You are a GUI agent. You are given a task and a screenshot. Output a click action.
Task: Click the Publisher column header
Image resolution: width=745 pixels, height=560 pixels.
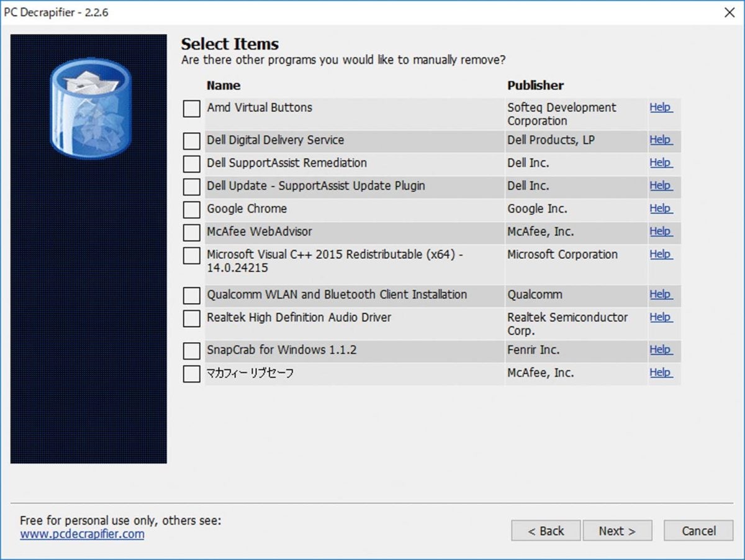coord(535,86)
